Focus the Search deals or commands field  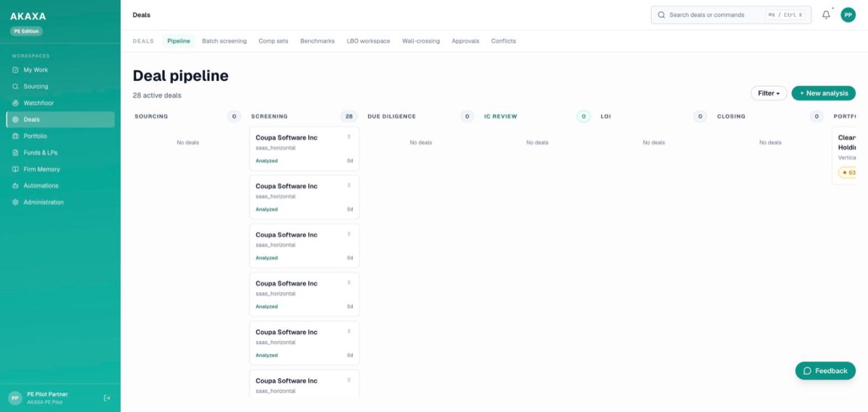click(731, 14)
